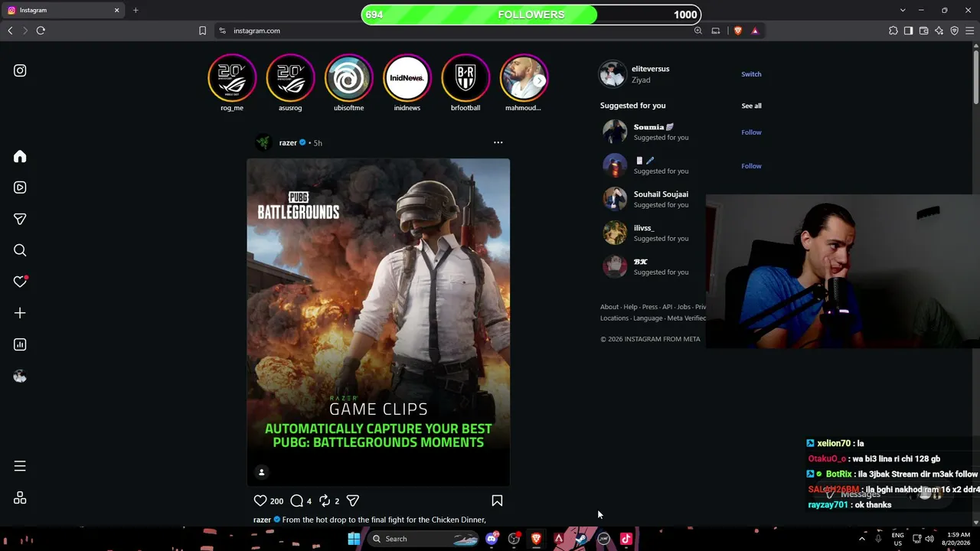Viewport: 980px width, 551px height.
Task: View the asusrog story
Action: pyautogui.click(x=290, y=78)
